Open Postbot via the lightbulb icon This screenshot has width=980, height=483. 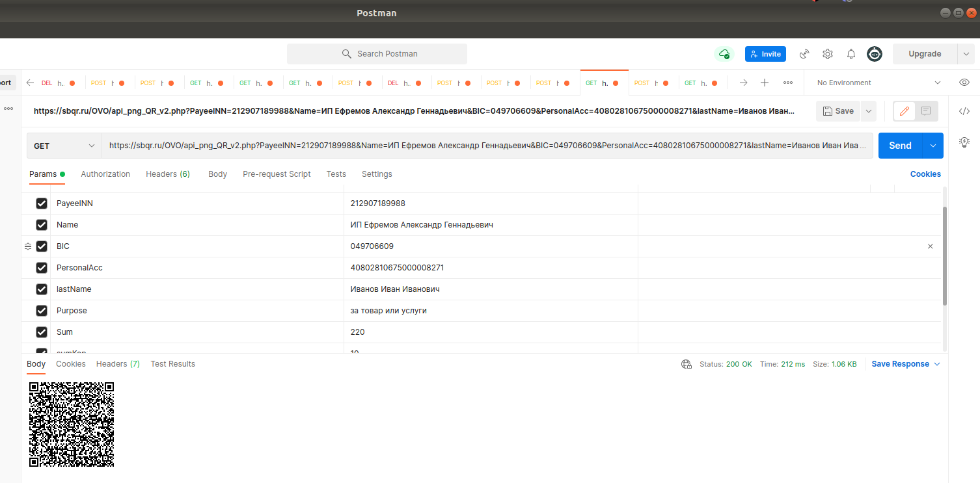tap(964, 142)
